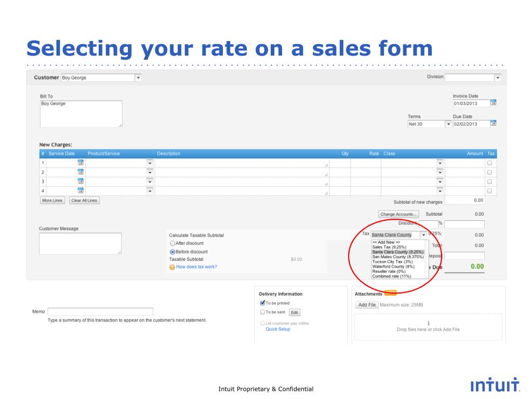Check the Tax box for line 1
This screenshot has height=399, width=532.
(x=489, y=163)
